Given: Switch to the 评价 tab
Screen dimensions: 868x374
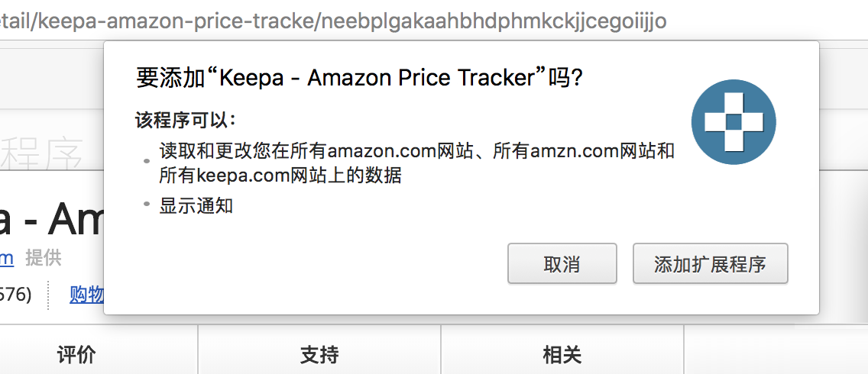Looking at the screenshot, I should (76, 355).
